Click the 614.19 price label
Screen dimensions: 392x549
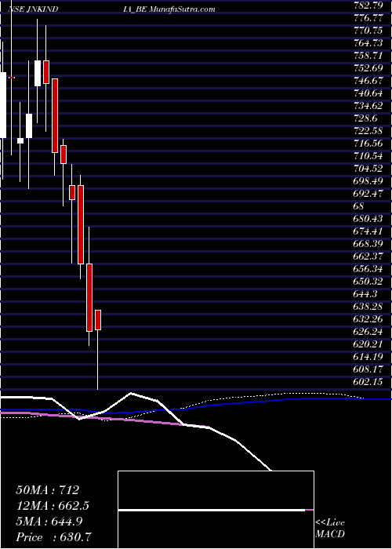point(368,356)
